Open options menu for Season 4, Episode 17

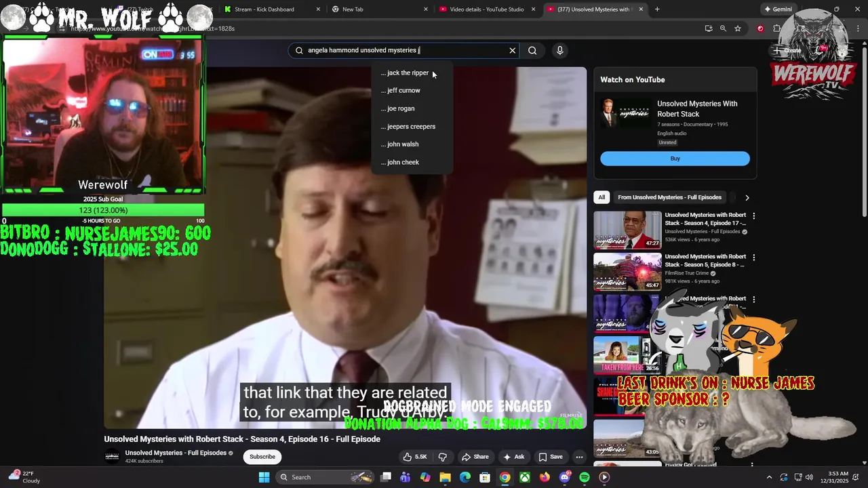coord(753,216)
